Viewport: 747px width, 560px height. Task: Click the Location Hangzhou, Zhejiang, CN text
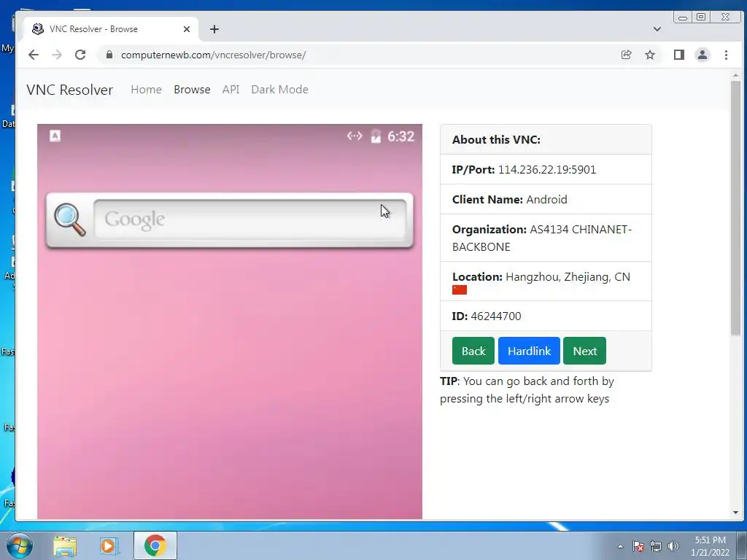[x=541, y=276]
